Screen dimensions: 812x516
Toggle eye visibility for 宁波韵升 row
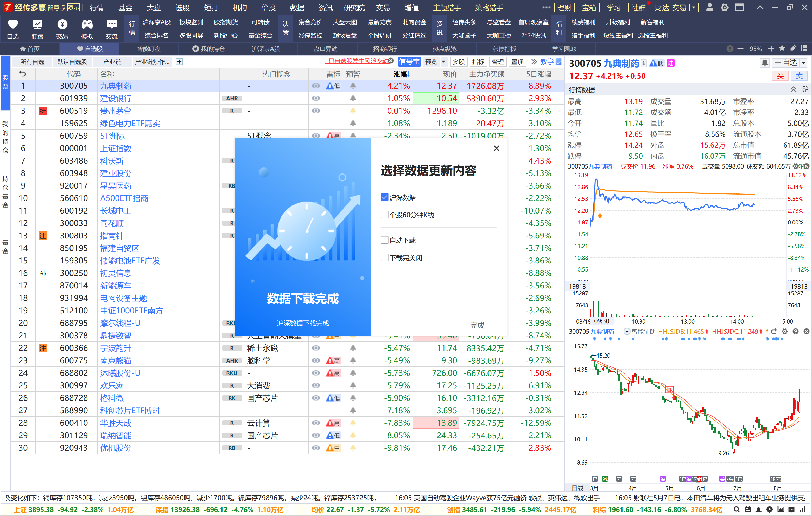coord(316,348)
